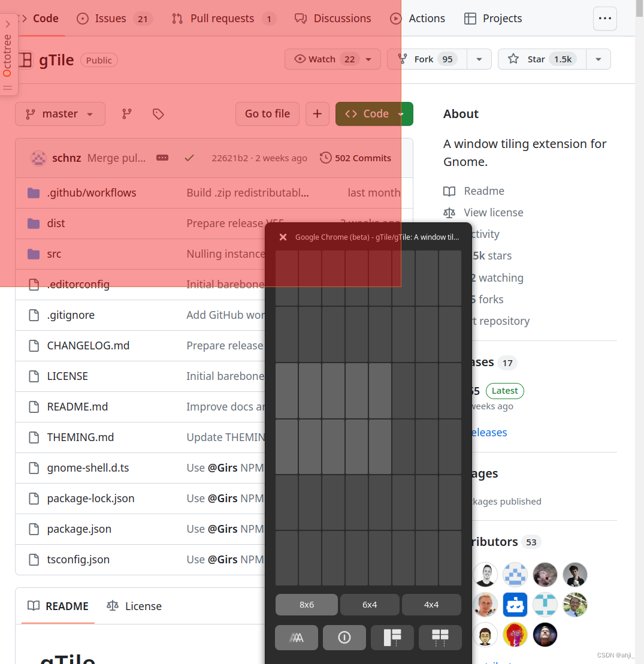This screenshot has height=664, width=644.
Task: Apply two-column auto-tile layout
Action: pos(440,637)
